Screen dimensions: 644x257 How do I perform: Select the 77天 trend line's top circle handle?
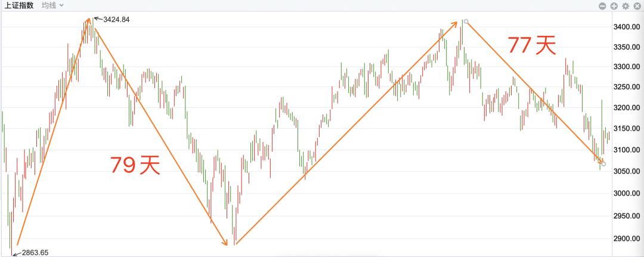[466, 22]
